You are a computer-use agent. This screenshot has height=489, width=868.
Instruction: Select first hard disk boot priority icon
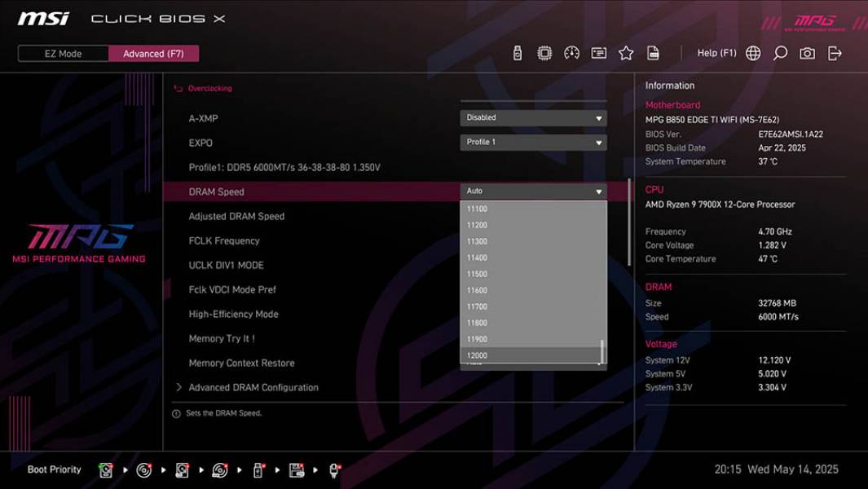106,470
